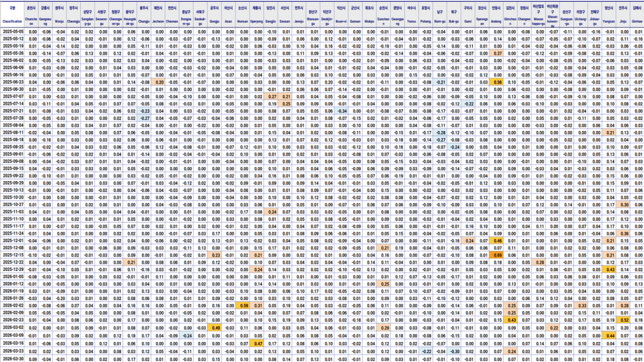644x362 pixels.
Task: Click highlighted 0.59 cell in Nonsan column
Action: (243, 305)
